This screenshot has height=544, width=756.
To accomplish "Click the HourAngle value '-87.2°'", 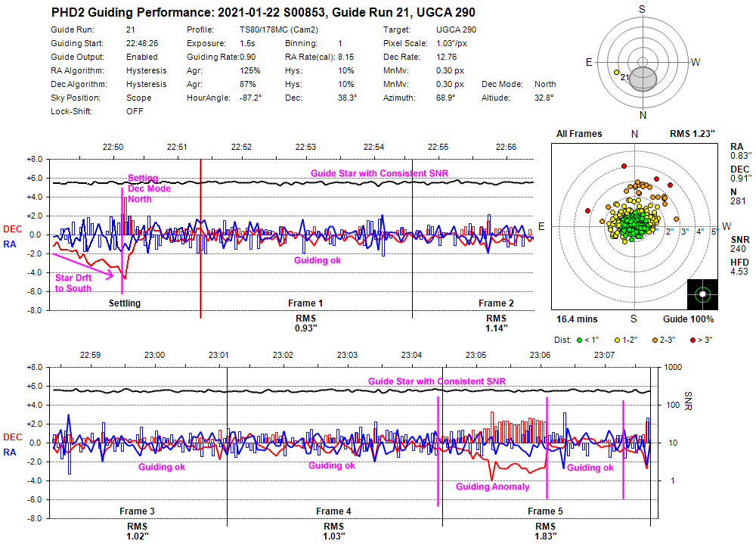I will coord(251,98).
